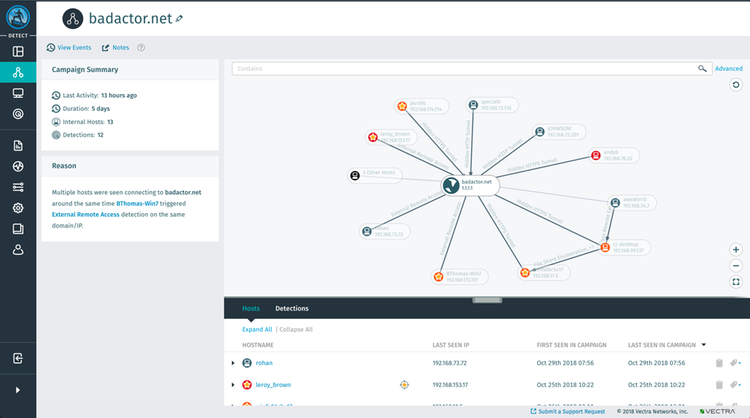
Task: Click the tag icon in leroy_brown row
Action: [735, 384]
